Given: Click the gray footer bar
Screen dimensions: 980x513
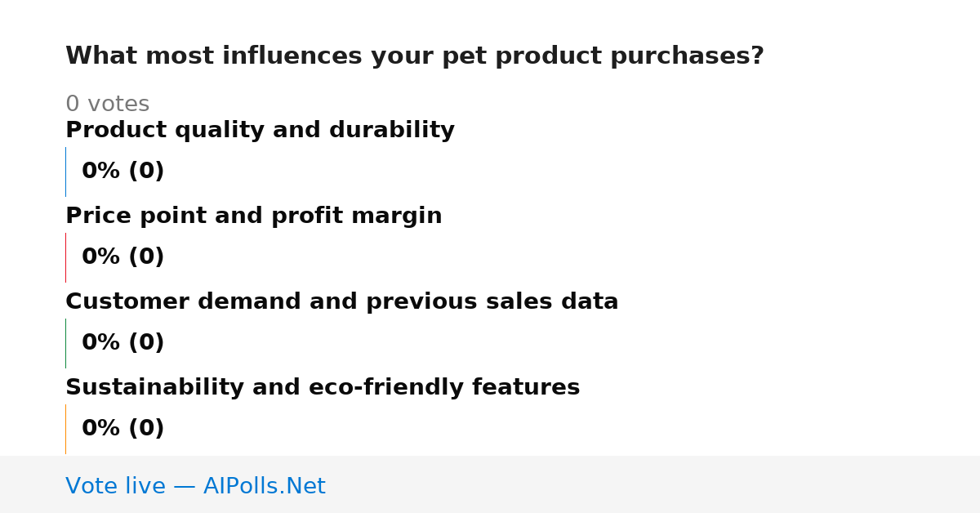Looking at the screenshot, I should click(490, 484).
